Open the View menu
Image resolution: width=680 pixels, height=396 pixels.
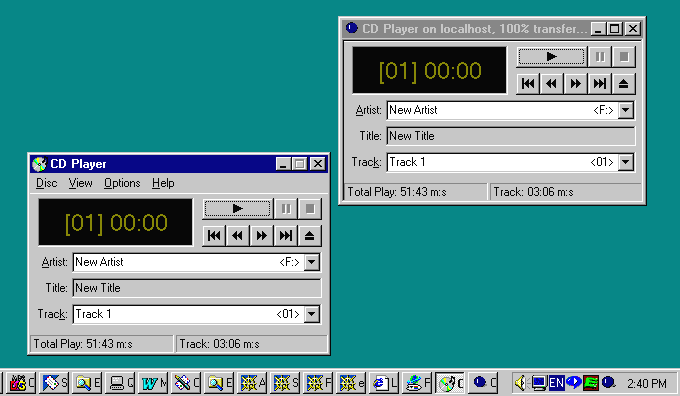point(80,183)
